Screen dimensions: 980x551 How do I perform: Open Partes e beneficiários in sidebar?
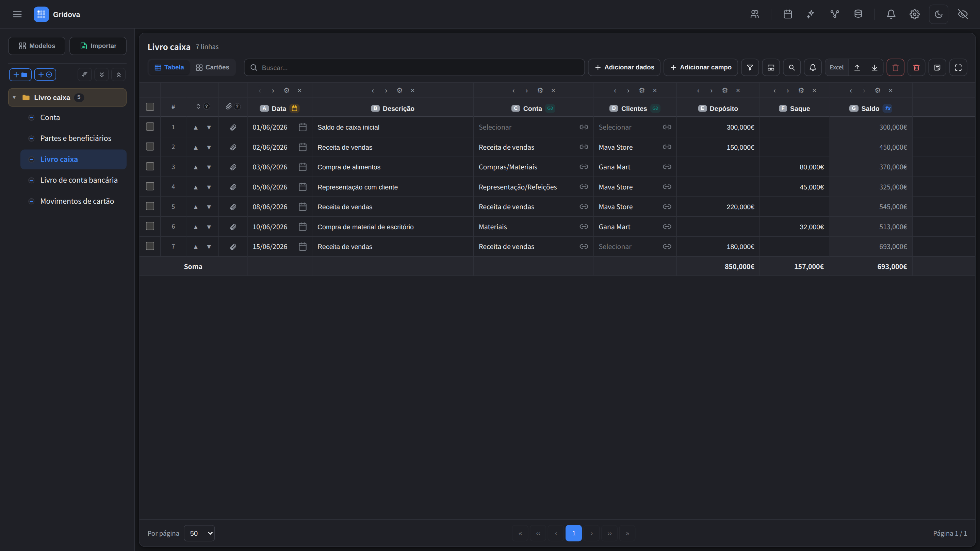pos(73,138)
